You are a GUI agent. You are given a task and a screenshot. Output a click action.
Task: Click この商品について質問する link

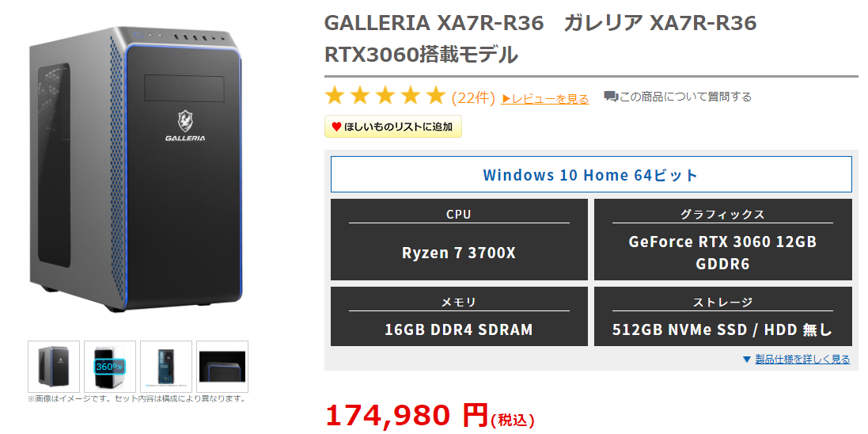pyautogui.click(x=684, y=97)
